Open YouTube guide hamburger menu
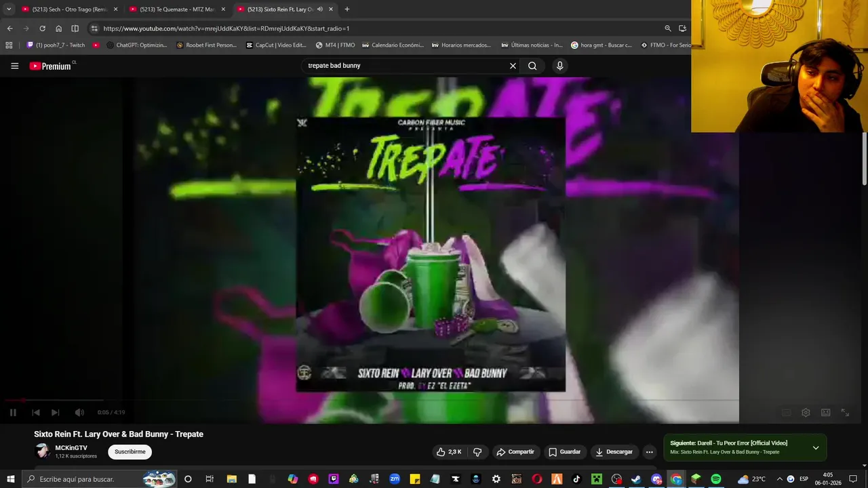 pos(15,66)
